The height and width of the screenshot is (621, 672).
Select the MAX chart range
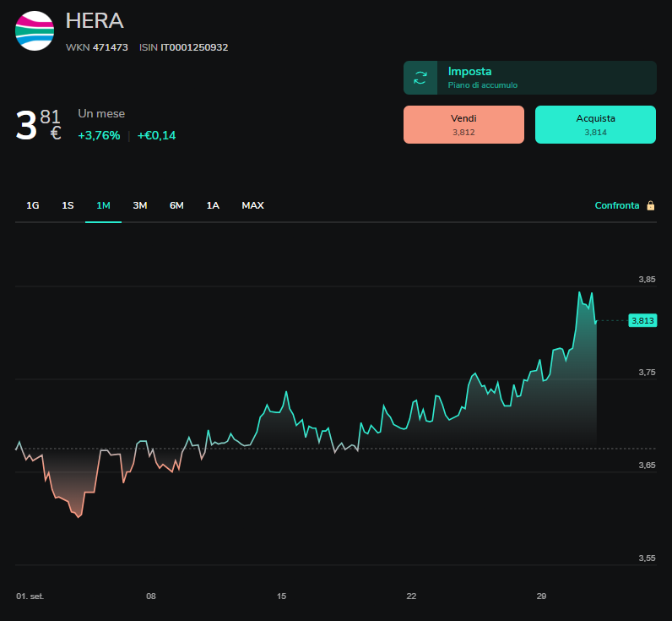click(x=253, y=205)
